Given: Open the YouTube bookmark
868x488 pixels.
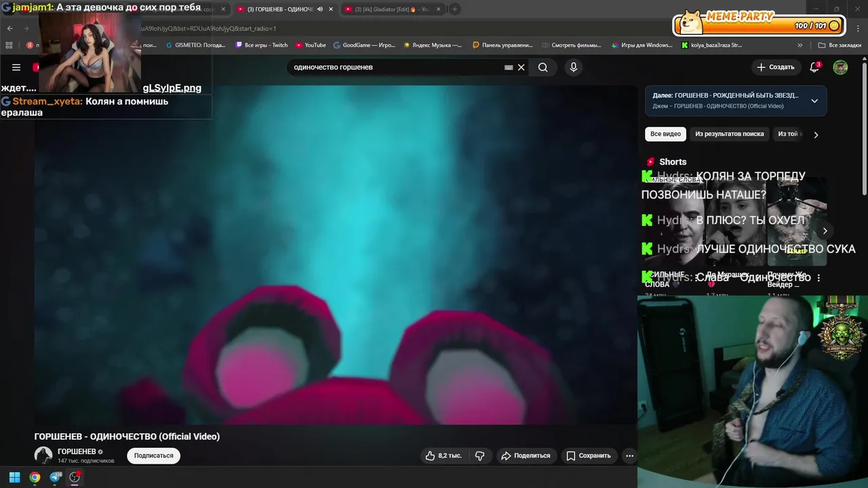Looking at the screenshot, I should point(311,45).
